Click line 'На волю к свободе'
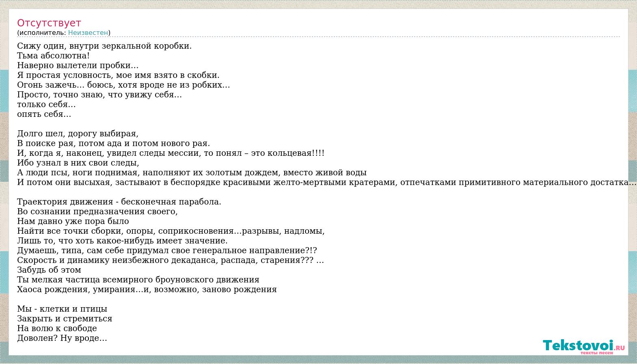 pyautogui.click(x=57, y=328)
